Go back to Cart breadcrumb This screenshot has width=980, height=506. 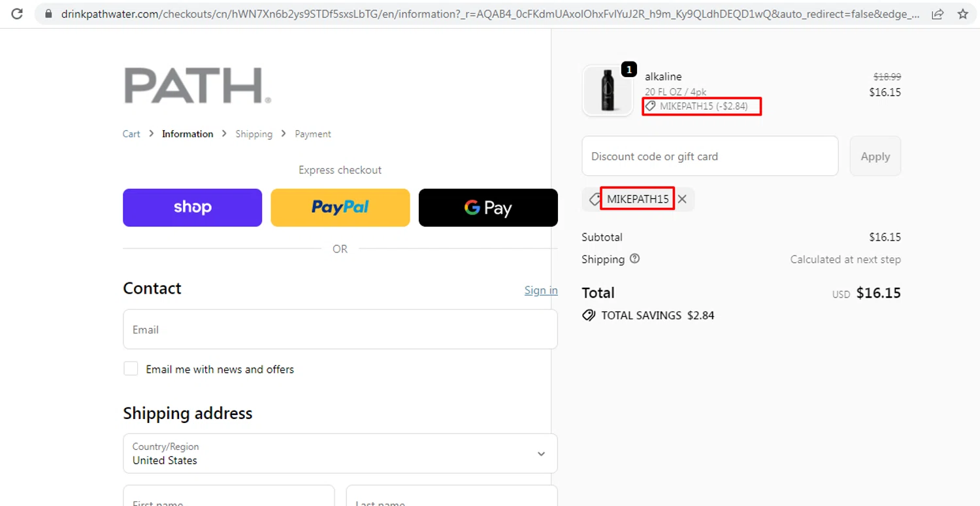(x=131, y=134)
